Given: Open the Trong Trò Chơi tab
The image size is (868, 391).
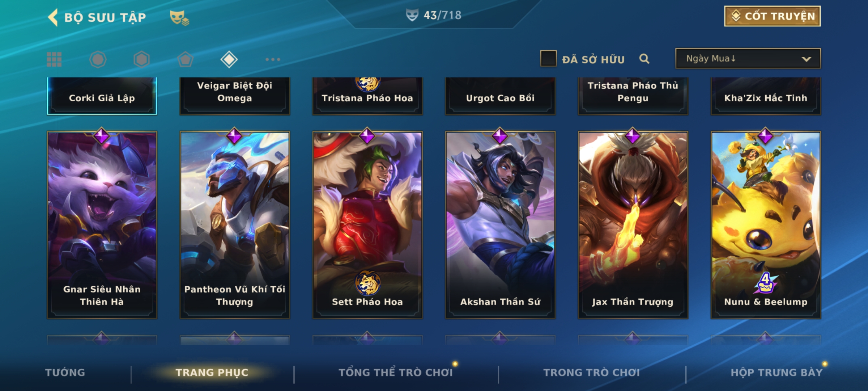Looking at the screenshot, I should point(591,373).
